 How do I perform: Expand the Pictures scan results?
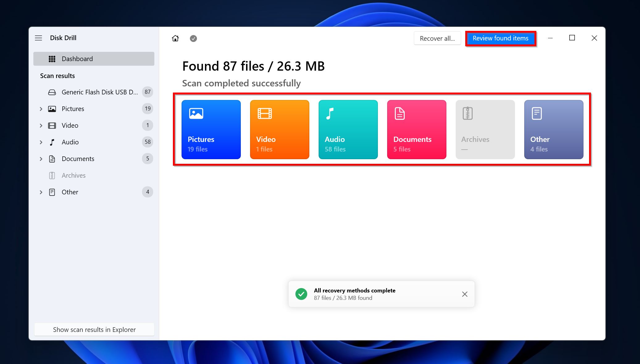click(41, 109)
